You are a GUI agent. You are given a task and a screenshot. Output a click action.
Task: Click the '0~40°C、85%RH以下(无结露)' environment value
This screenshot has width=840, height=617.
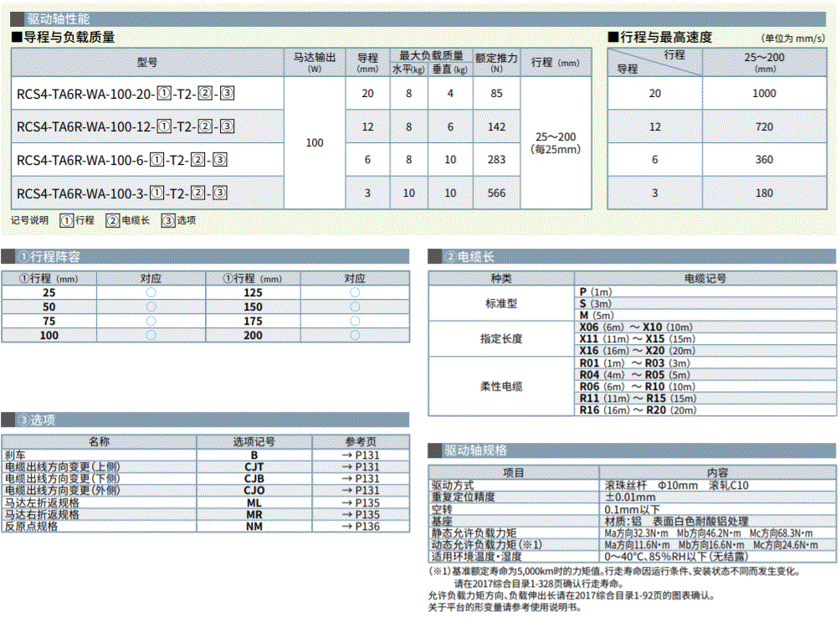(676, 557)
